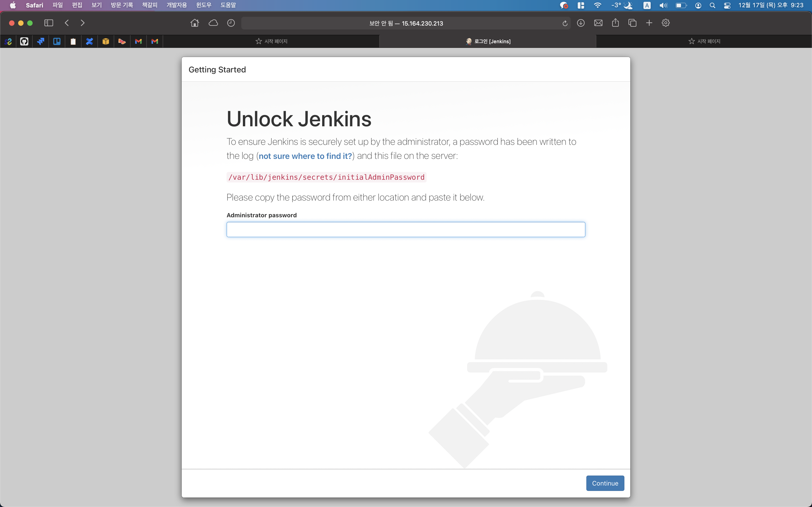Toggle the Safari sidebar
This screenshot has width=812, height=507.
click(x=49, y=23)
